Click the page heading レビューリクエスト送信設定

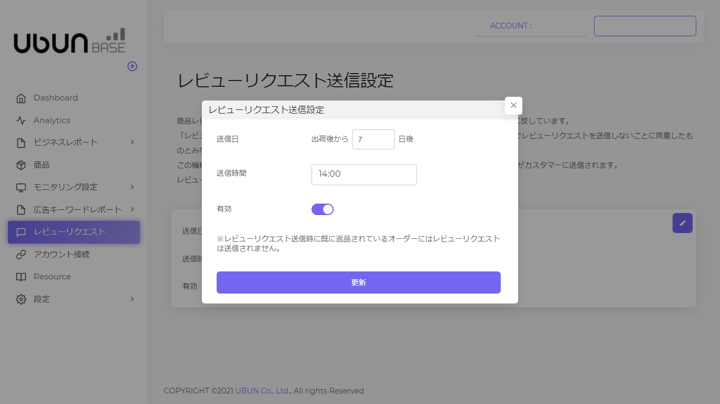(286, 81)
